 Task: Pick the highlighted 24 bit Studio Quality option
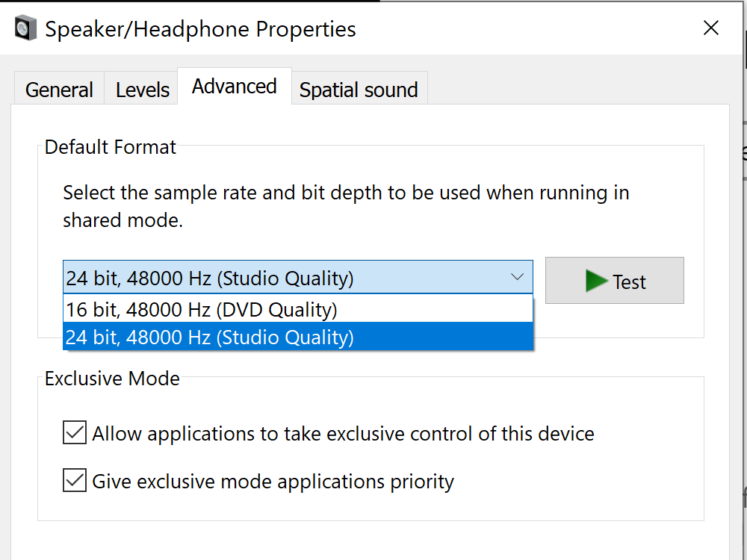point(209,337)
